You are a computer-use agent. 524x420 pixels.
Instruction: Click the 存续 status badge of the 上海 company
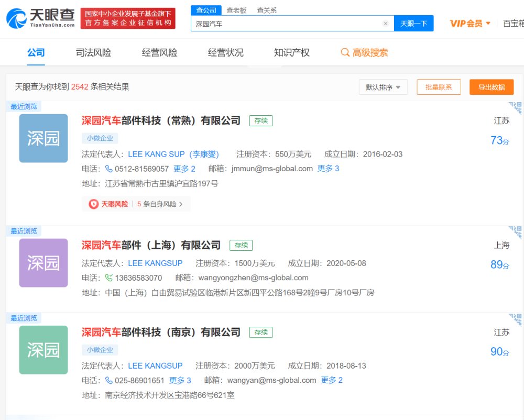241,245
